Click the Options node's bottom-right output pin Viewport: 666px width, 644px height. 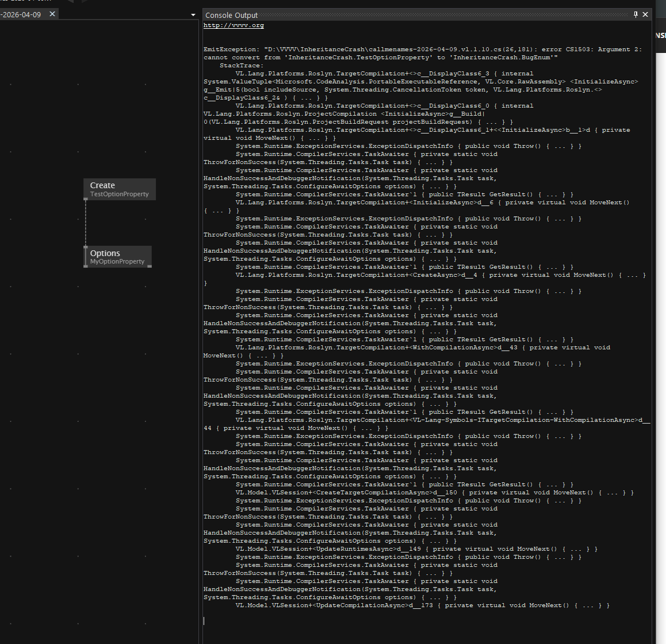150,266
